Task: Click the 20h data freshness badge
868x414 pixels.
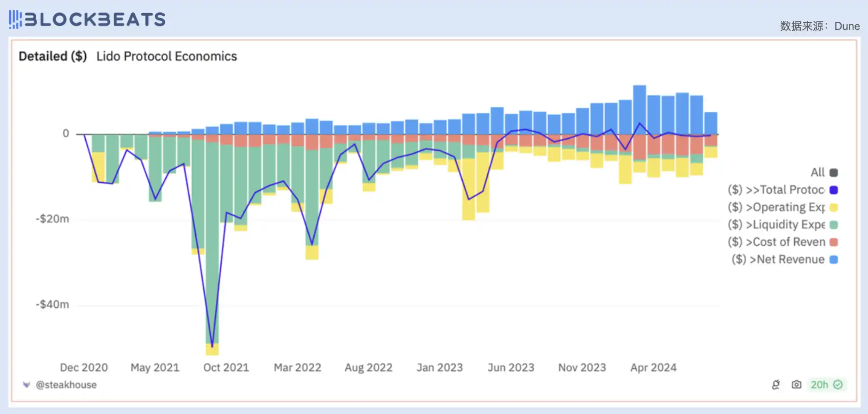Action: pyautogui.click(x=819, y=385)
